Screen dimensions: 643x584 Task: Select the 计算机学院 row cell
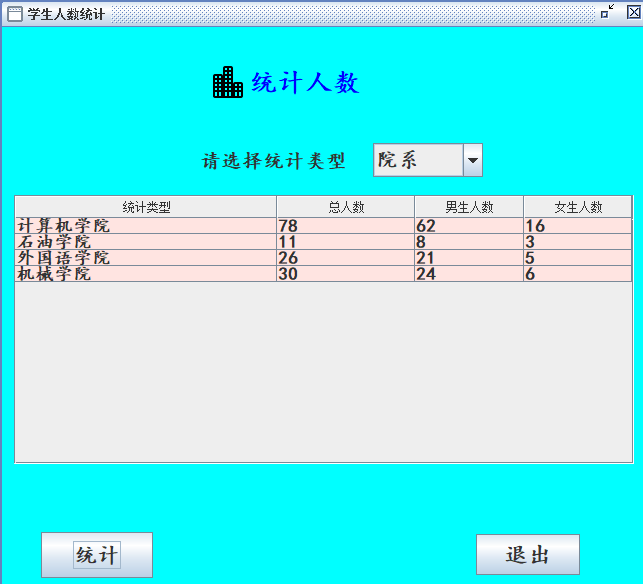click(146, 226)
